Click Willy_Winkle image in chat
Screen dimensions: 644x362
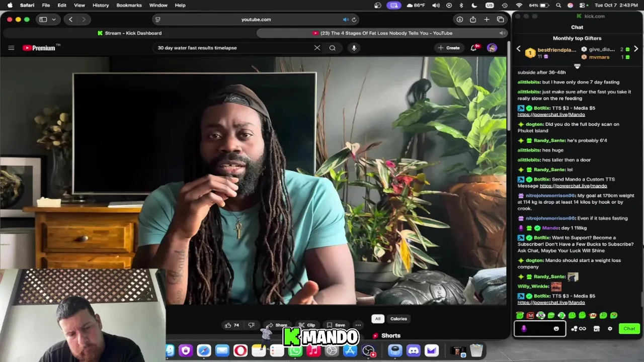[556, 286]
